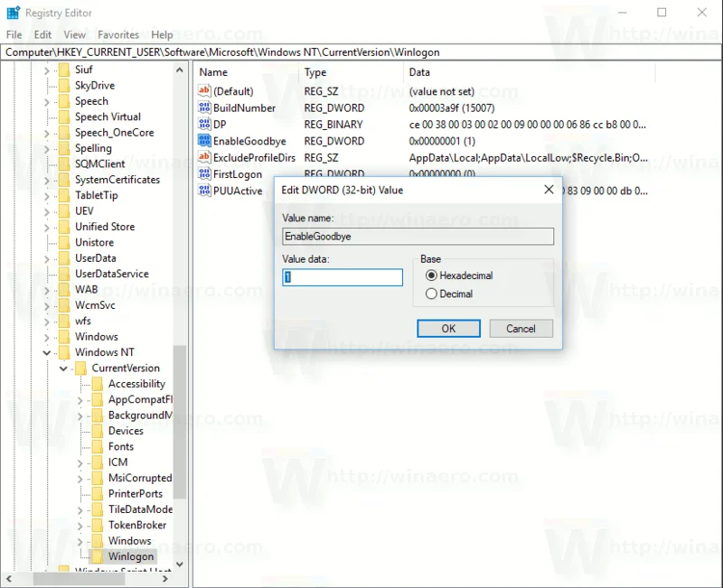Image resolution: width=723 pixels, height=588 pixels.
Task: Open the Edit menu
Action: (42, 34)
